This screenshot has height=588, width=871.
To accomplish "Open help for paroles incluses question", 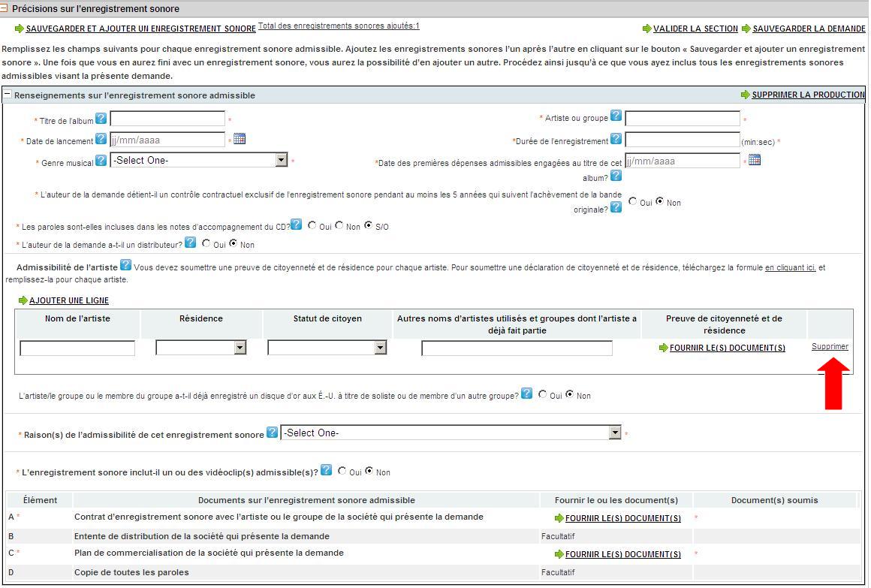I will pos(297,224).
